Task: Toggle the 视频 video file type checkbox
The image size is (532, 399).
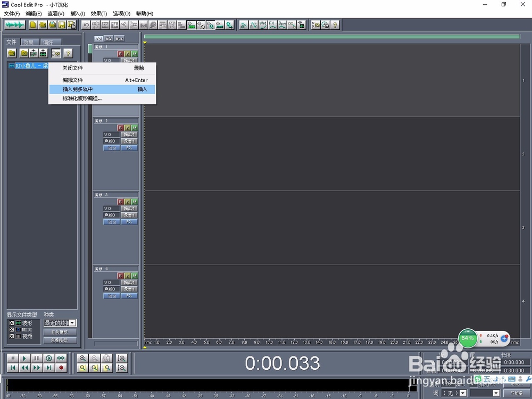Action: tap(12, 336)
